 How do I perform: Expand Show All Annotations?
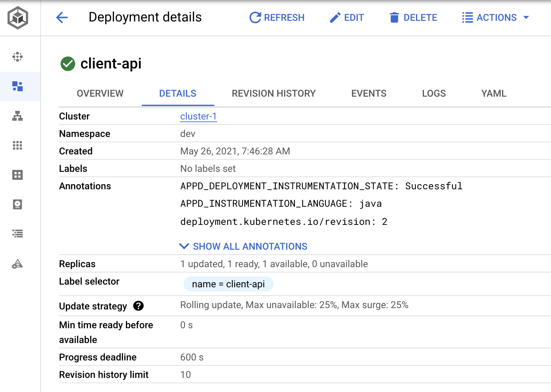[244, 246]
